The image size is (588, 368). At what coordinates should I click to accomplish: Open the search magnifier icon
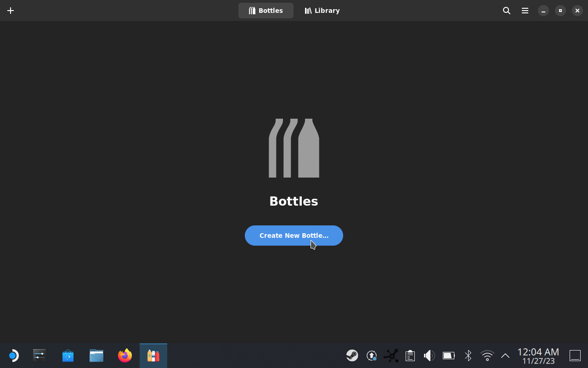coord(507,11)
